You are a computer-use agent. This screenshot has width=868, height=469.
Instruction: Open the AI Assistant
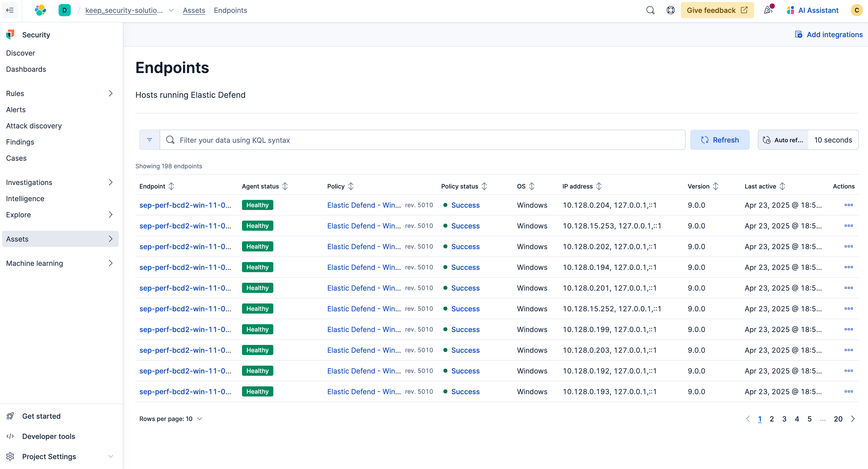tap(812, 10)
